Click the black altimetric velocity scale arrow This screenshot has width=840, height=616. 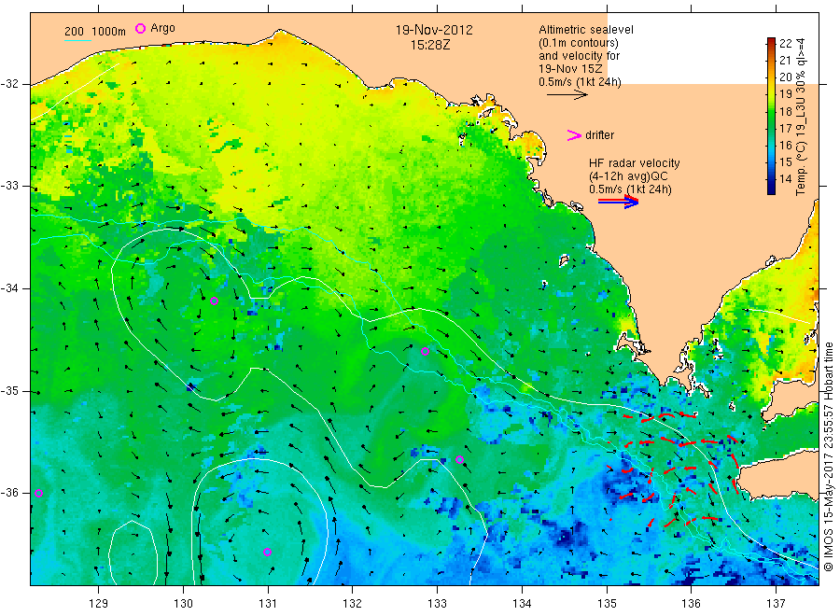point(567,95)
